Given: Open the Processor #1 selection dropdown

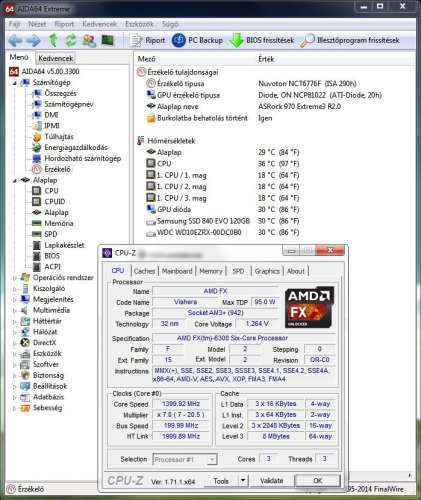Looking at the screenshot, I should [x=185, y=460].
